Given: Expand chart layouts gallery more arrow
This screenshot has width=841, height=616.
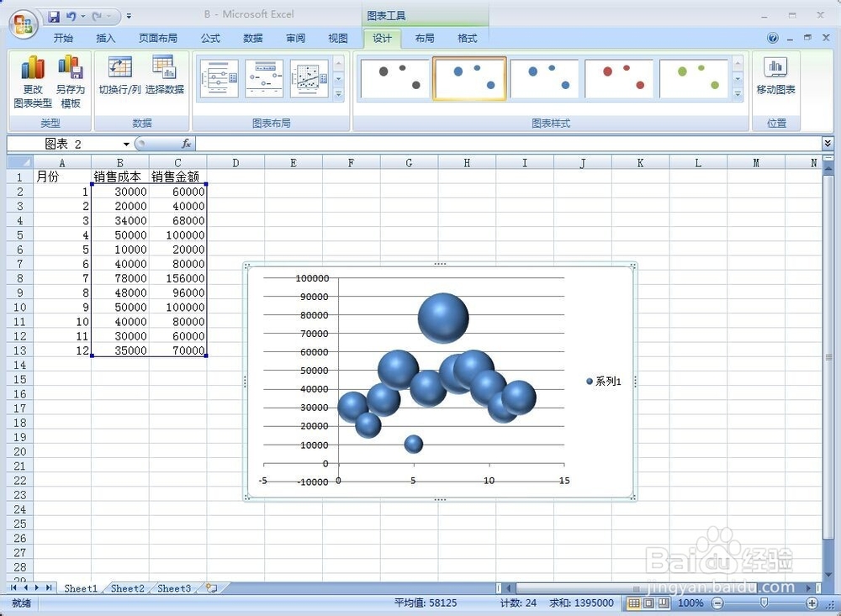Looking at the screenshot, I should click(338, 93).
